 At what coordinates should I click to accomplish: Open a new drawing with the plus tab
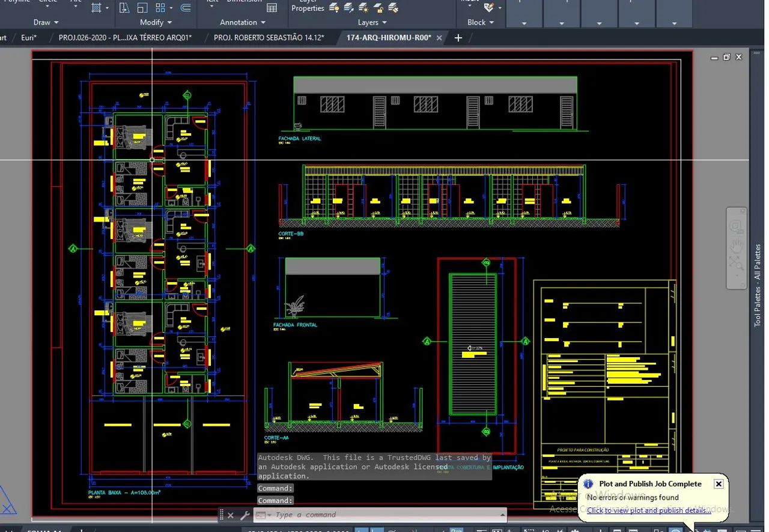458,37
